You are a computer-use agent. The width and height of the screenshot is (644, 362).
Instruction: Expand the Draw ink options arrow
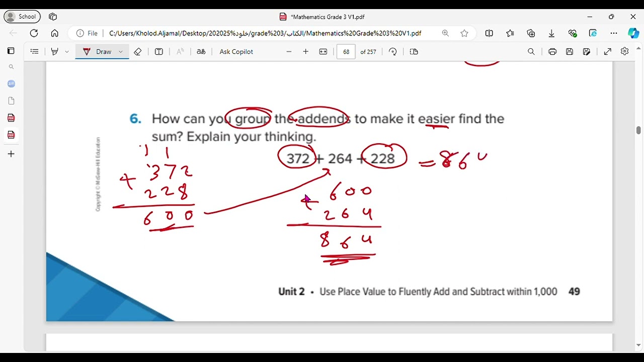tap(121, 52)
